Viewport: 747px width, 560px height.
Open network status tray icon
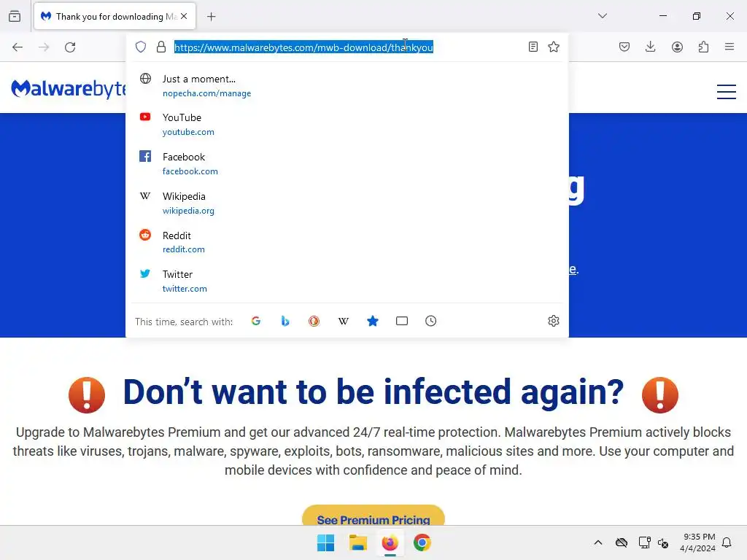tap(645, 542)
